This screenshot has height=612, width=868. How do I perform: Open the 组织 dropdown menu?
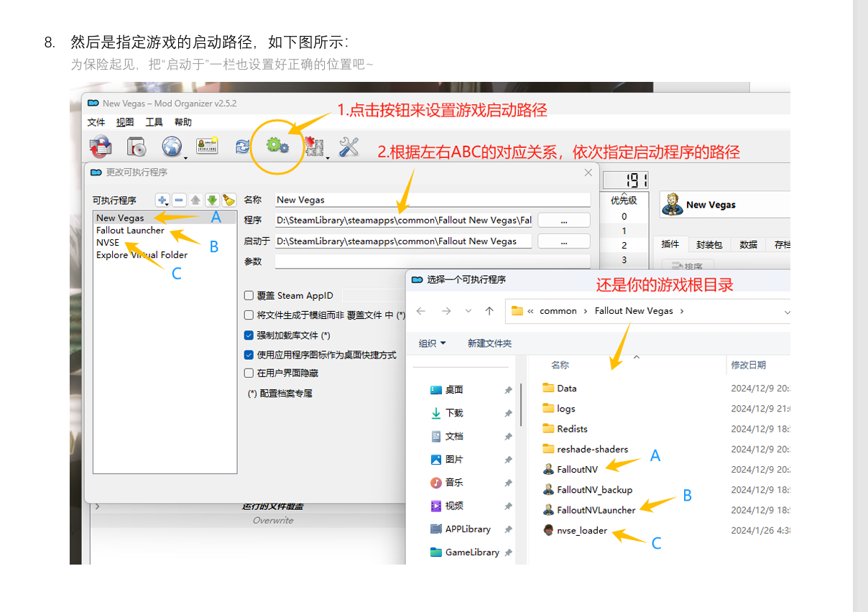point(433,343)
